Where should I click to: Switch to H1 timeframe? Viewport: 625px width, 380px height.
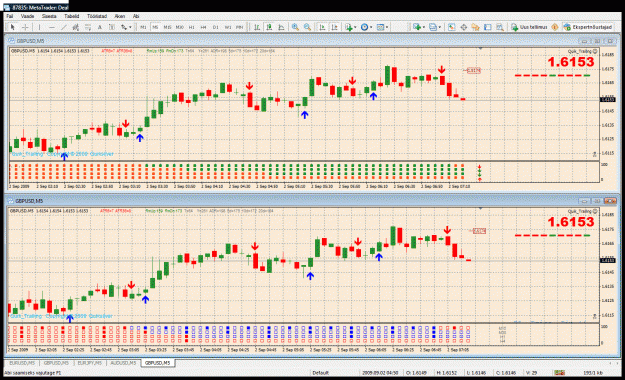pos(192,27)
